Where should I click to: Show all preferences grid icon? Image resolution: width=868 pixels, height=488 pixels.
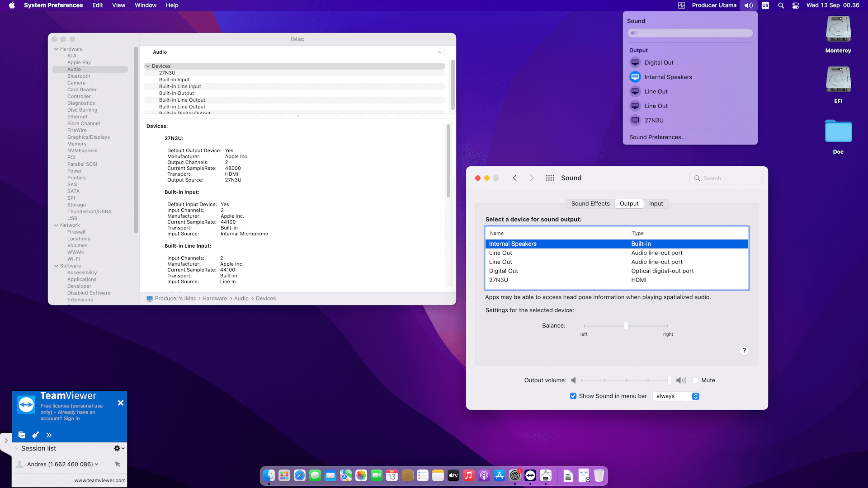(550, 178)
